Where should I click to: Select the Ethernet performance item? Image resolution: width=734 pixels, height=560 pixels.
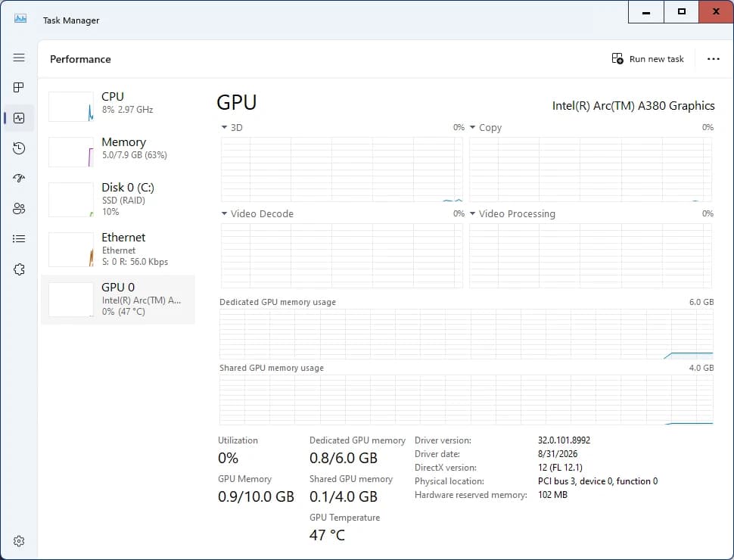pos(118,250)
